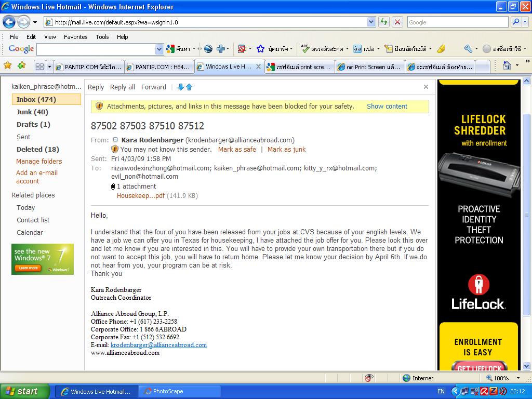
Task: Click the privacy report eye icon in status bar
Action: tap(369, 378)
